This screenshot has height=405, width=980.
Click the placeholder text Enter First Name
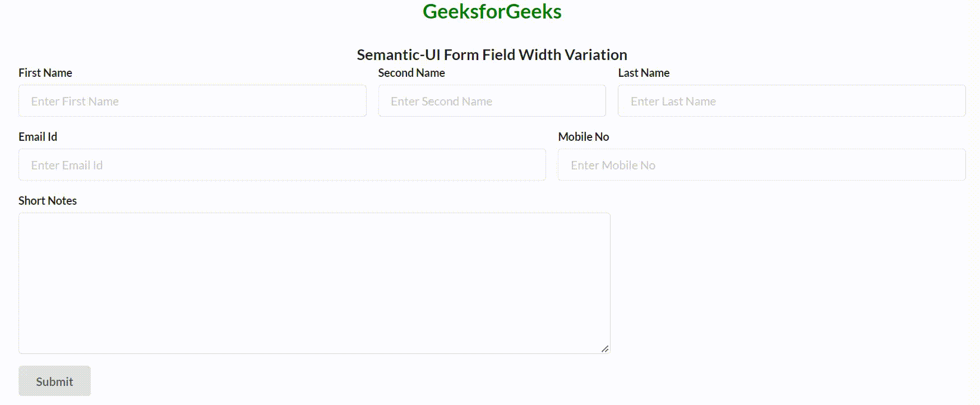pyautogui.click(x=75, y=102)
